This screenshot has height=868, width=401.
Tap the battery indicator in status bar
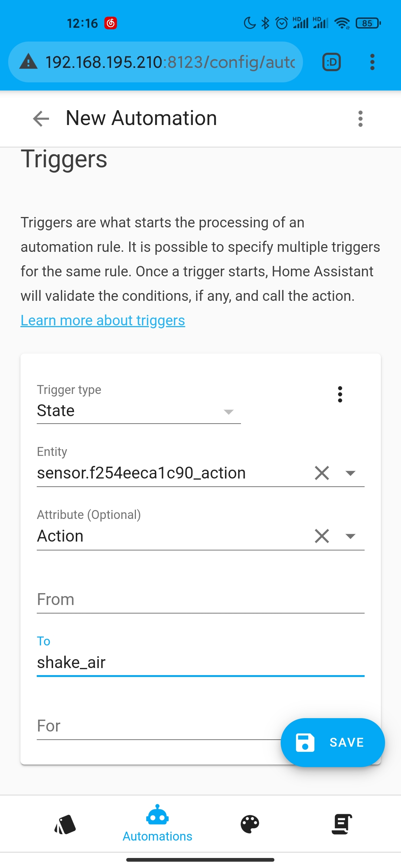[x=367, y=23]
